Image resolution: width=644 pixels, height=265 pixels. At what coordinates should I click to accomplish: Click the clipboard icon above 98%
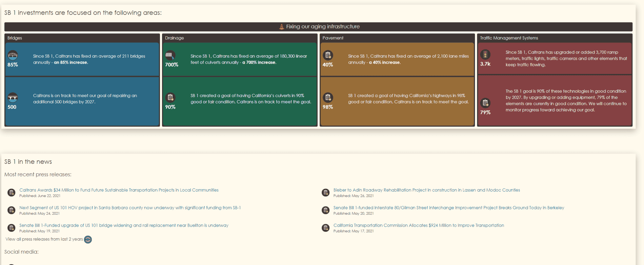[328, 98]
